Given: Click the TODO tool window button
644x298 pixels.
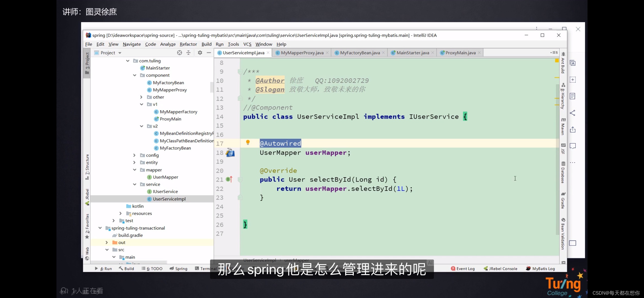Looking at the screenshot, I should [x=154, y=268].
